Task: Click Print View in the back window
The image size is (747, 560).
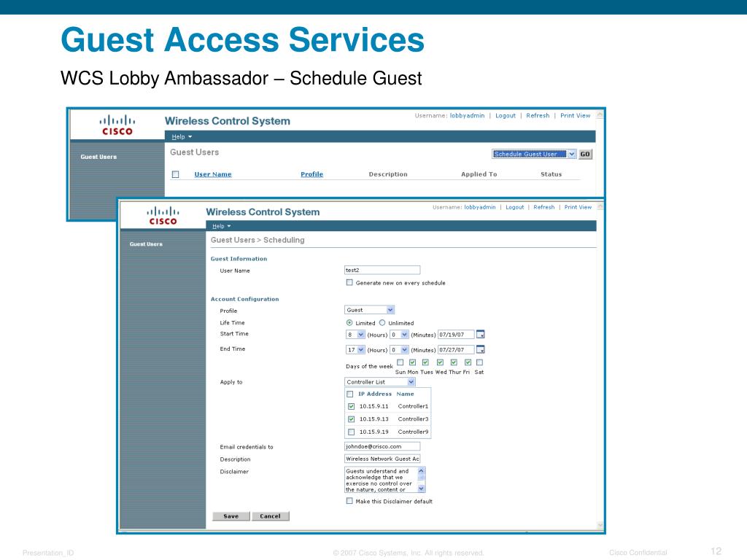Action: pos(575,115)
